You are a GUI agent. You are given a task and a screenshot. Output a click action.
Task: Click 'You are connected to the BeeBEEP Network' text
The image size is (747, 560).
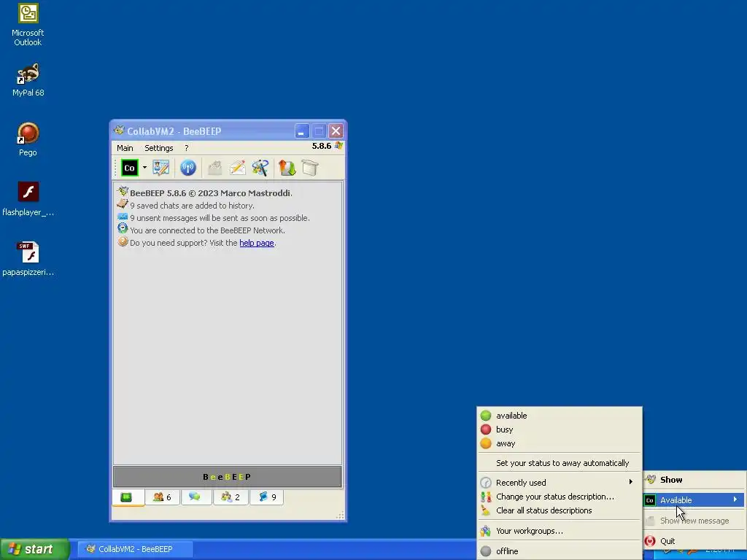(207, 230)
